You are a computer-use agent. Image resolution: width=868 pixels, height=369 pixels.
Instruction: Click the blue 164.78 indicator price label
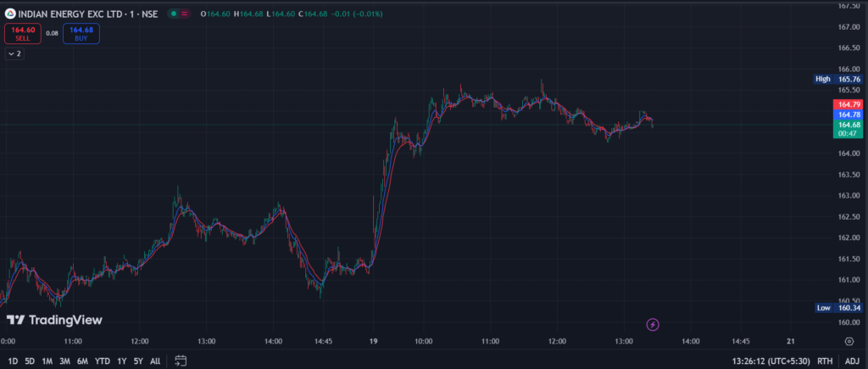848,115
